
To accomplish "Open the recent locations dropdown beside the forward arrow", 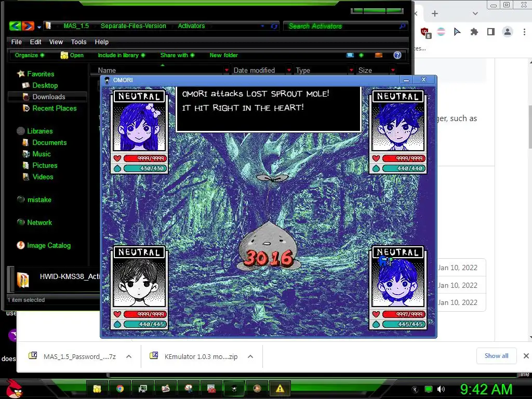I will tap(39, 27).
